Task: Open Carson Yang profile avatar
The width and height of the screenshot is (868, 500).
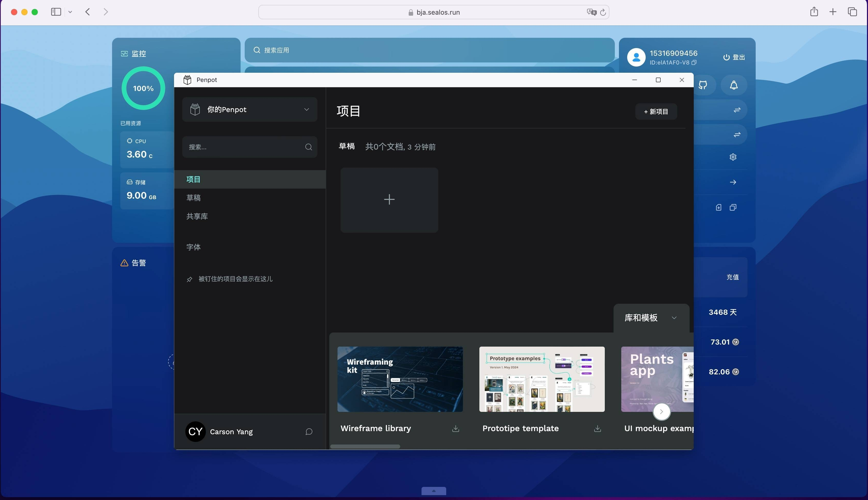Action: coord(195,432)
